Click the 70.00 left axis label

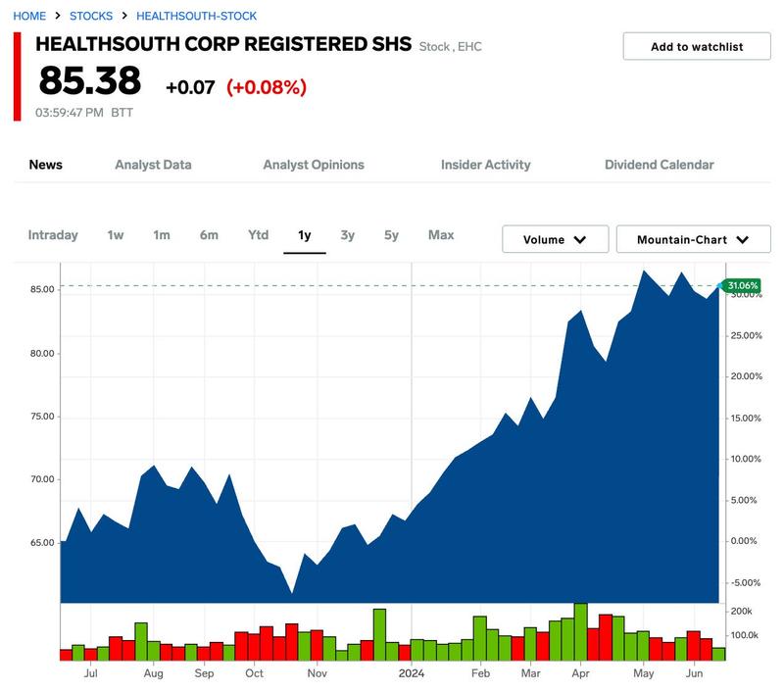pyautogui.click(x=42, y=479)
